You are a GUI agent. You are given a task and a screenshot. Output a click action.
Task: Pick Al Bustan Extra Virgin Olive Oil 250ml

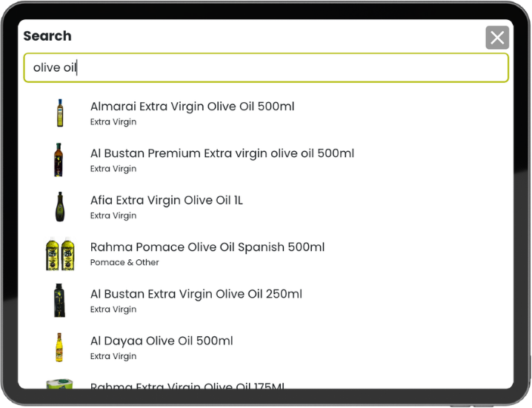[196, 294]
